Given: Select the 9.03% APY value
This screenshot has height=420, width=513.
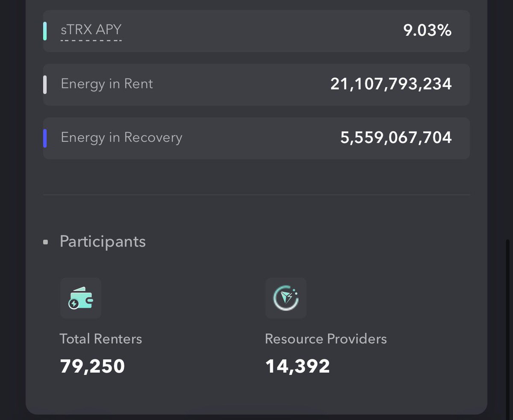Looking at the screenshot, I should point(427,30).
